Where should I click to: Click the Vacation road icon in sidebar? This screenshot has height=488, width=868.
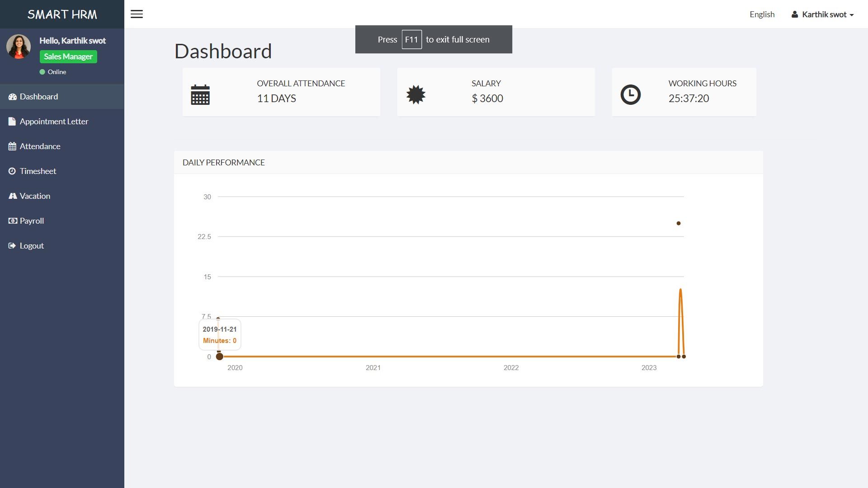pyautogui.click(x=12, y=196)
